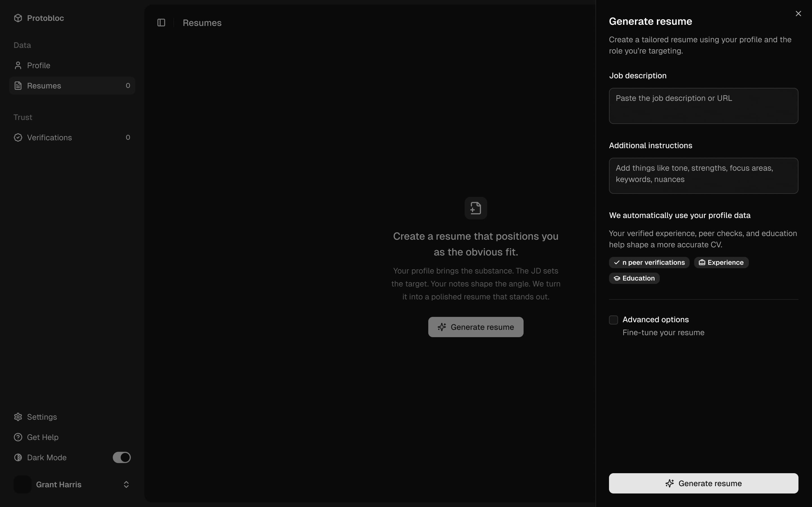Close the Generate resume panel

[x=798, y=14]
